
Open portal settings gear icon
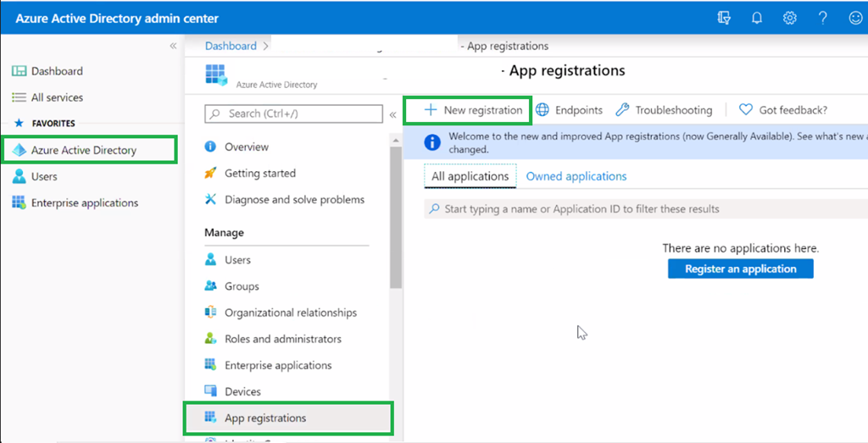click(x=789, y=19)
